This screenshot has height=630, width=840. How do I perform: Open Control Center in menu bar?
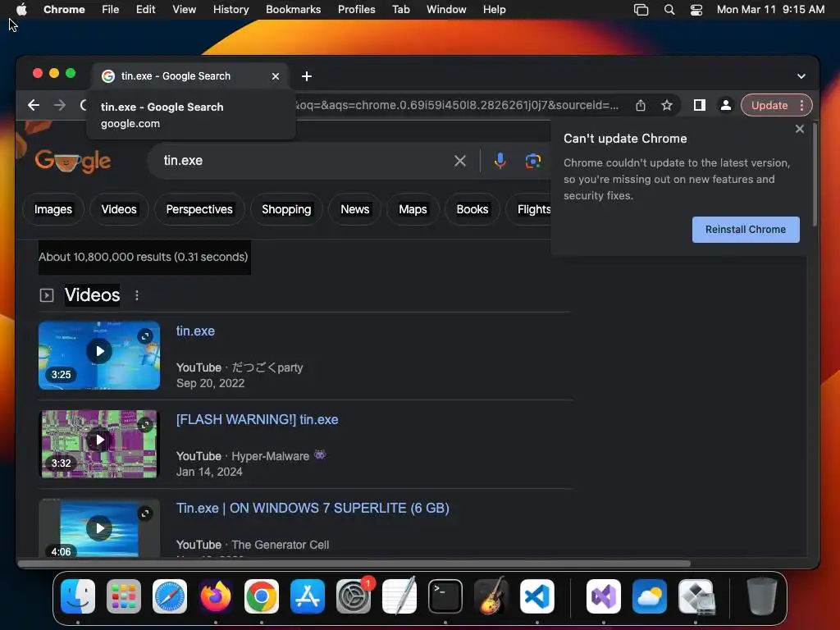[x=696, y=10]
